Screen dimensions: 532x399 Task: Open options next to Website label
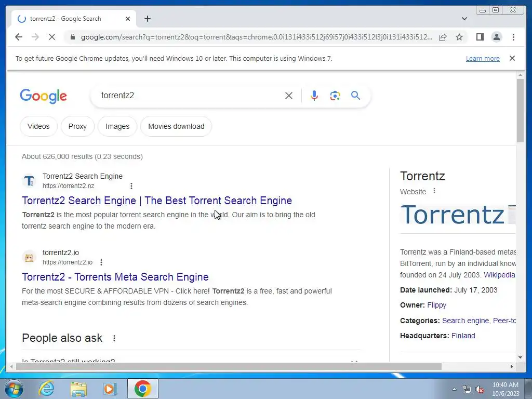[x=434, y=191]
